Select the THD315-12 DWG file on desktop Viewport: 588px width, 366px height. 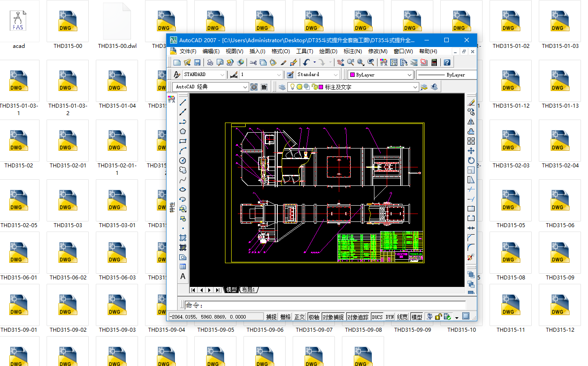click(x=560, y=308)
